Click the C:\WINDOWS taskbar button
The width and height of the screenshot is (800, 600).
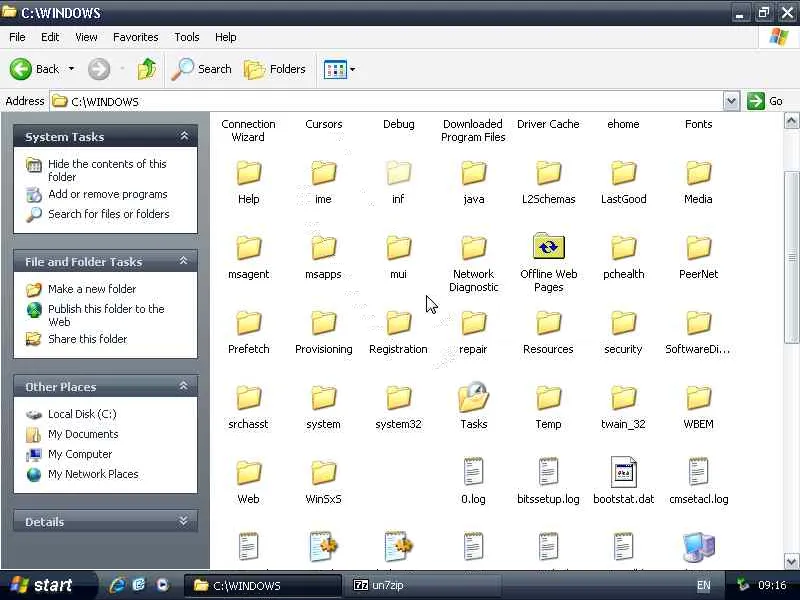click(x=263, y=585)
